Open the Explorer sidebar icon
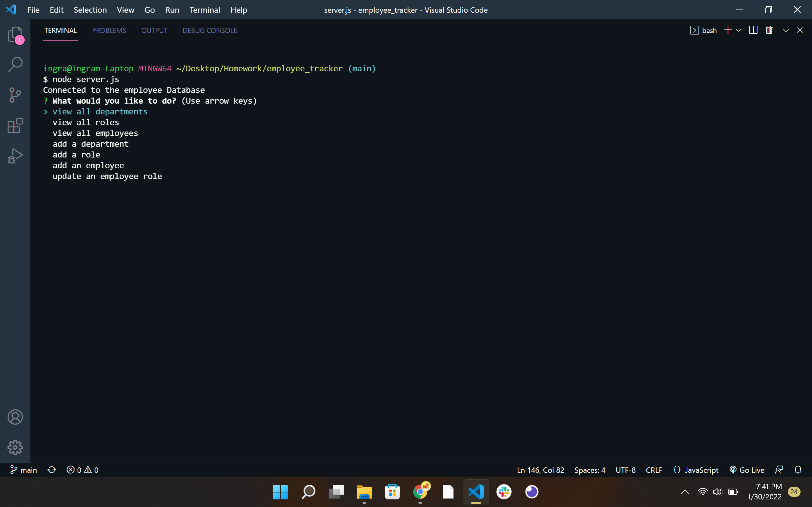812x507 pixels. click(15, 35)
